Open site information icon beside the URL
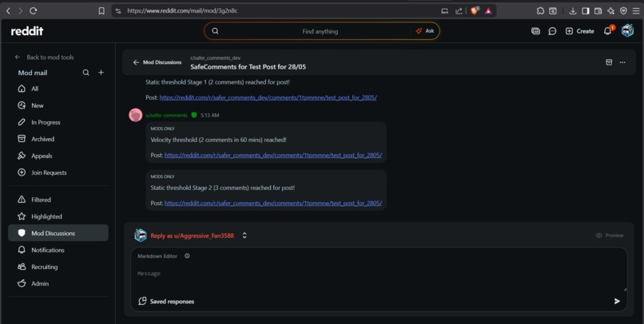The image size is (644, 324). pos(118,11)
